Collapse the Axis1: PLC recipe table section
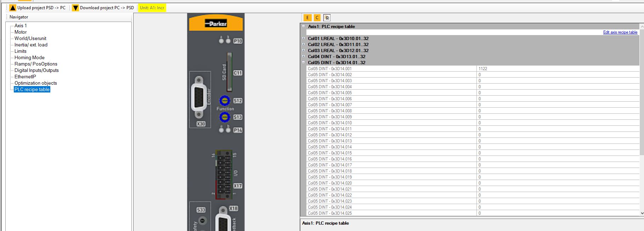644x231 pixels. (x=303, y=26)
